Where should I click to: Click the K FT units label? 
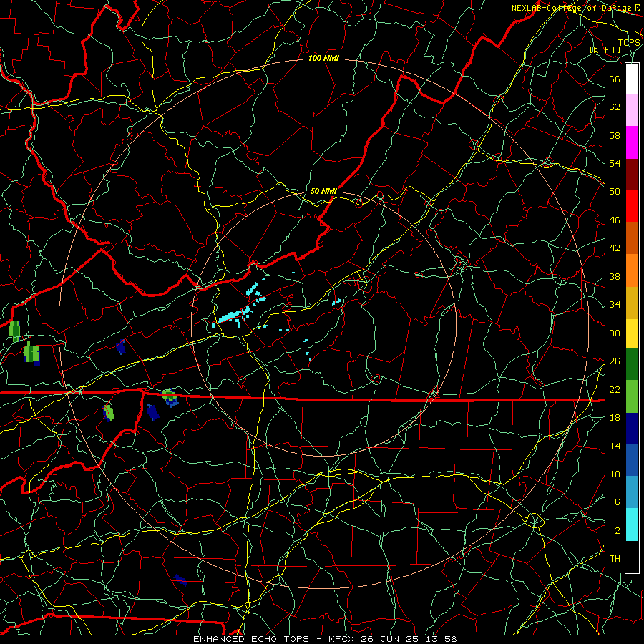pos(605,49)
